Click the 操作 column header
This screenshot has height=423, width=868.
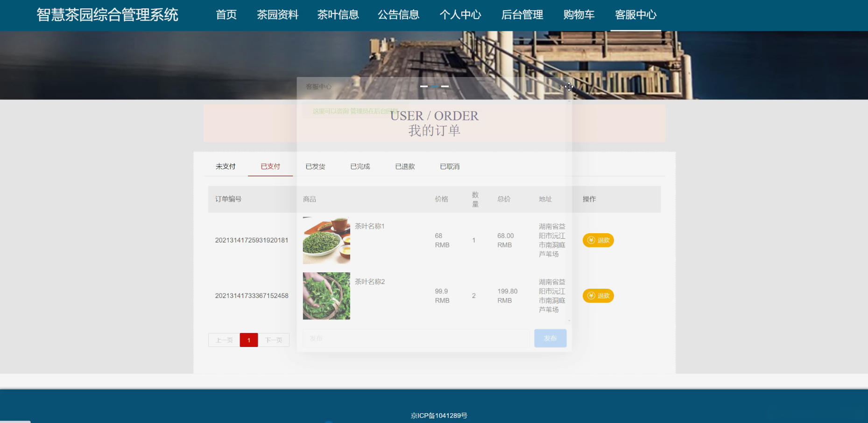coord(589,199)
